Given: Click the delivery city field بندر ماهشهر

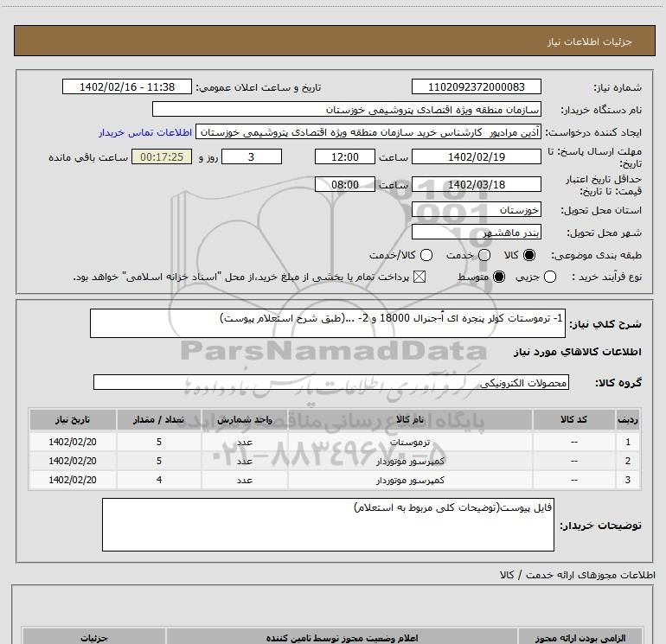Looking at the screenshot, I should (476, 232).
